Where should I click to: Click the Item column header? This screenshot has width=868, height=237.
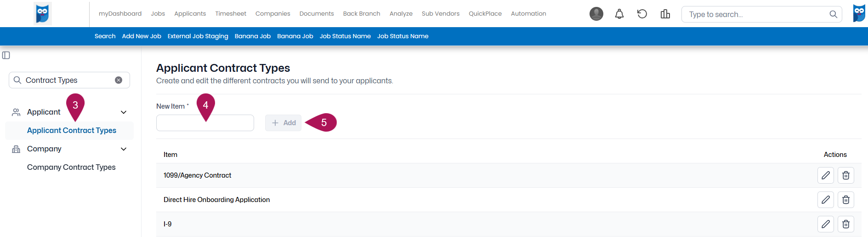click(x=170, y=155)
